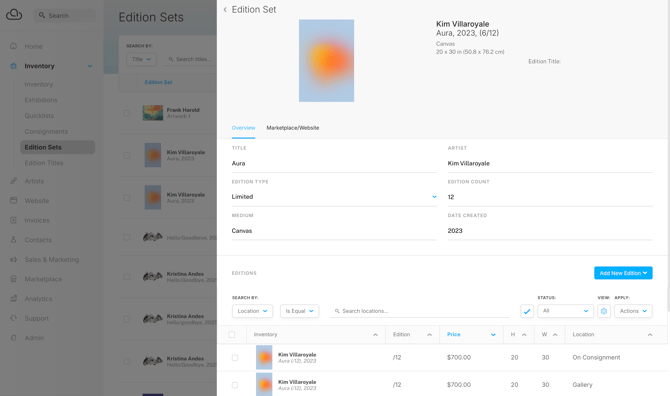This screenshot has height=396, width=670.
Task: Click the large Aura artwork image
Action: click(x=326, y=61)
